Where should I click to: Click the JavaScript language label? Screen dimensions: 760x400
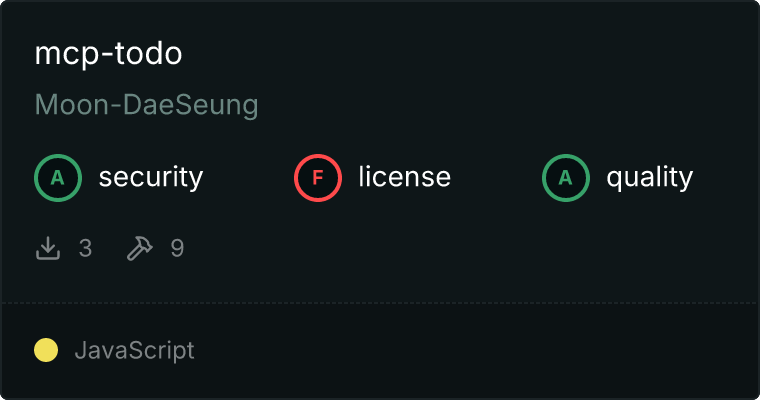click(x=134, y=351)
